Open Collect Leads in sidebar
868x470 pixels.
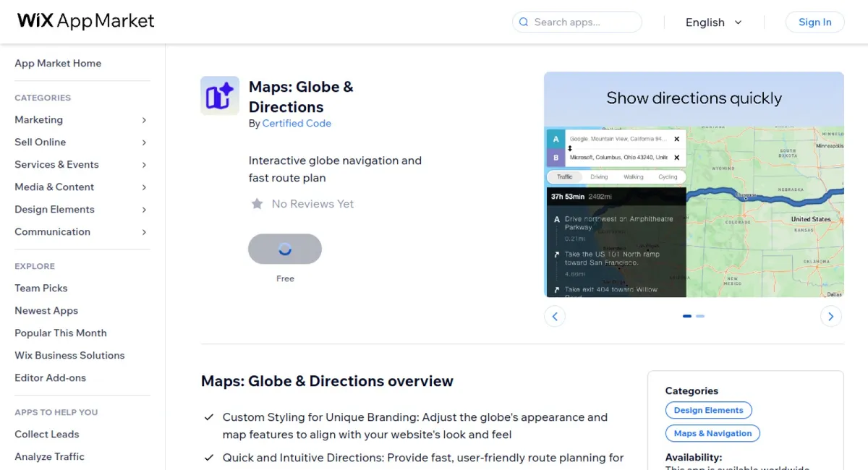[x=47, y=434]
